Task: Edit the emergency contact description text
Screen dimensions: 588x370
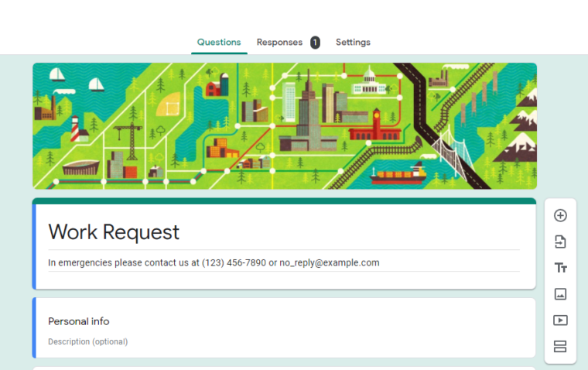Action: coord(214,262)
